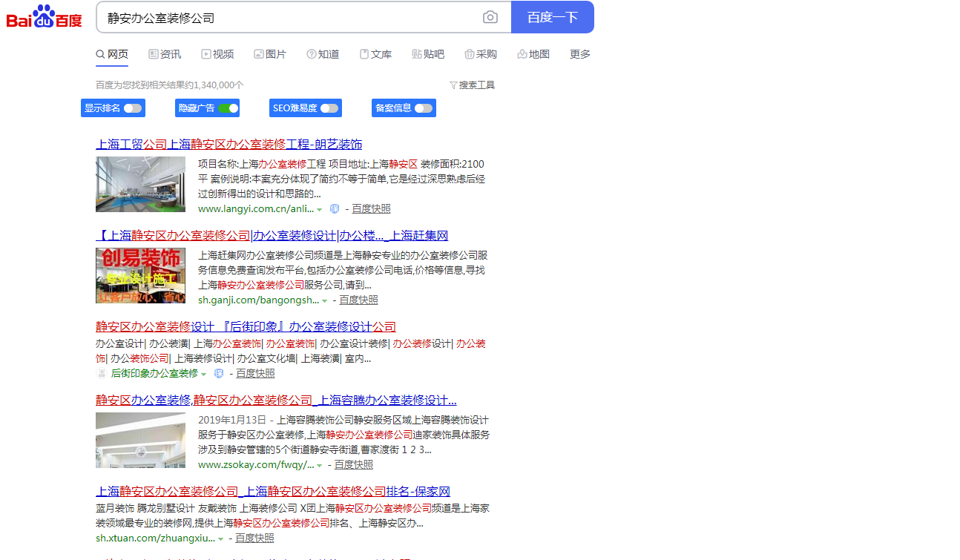Open the 保家网 result title link
This screenshot has width=960, height=560.
(x=273, y=492)
